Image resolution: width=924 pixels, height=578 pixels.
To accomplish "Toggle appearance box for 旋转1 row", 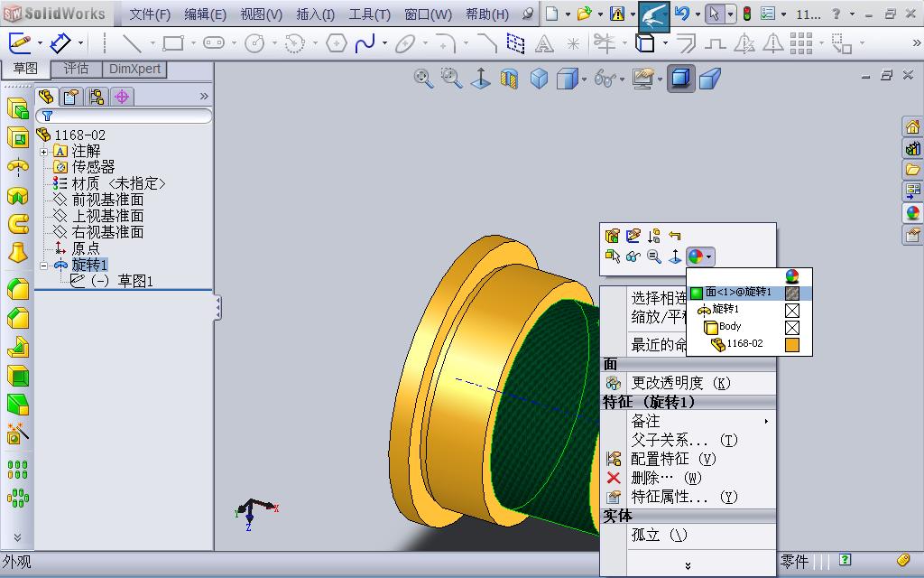I will pos(792,311).
